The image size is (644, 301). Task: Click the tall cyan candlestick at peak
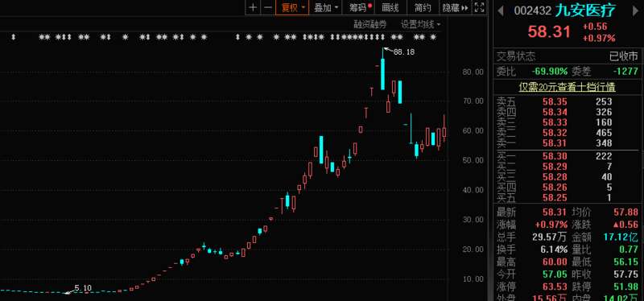click(383, 74)
